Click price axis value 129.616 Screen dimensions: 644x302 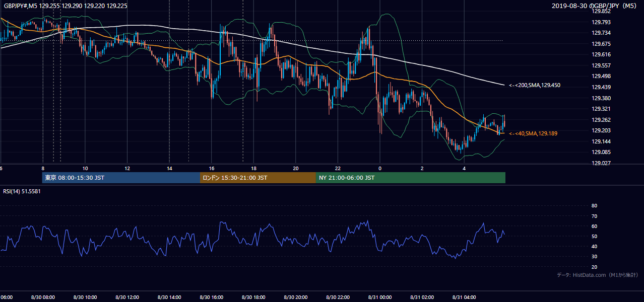[x=601, y=54]
